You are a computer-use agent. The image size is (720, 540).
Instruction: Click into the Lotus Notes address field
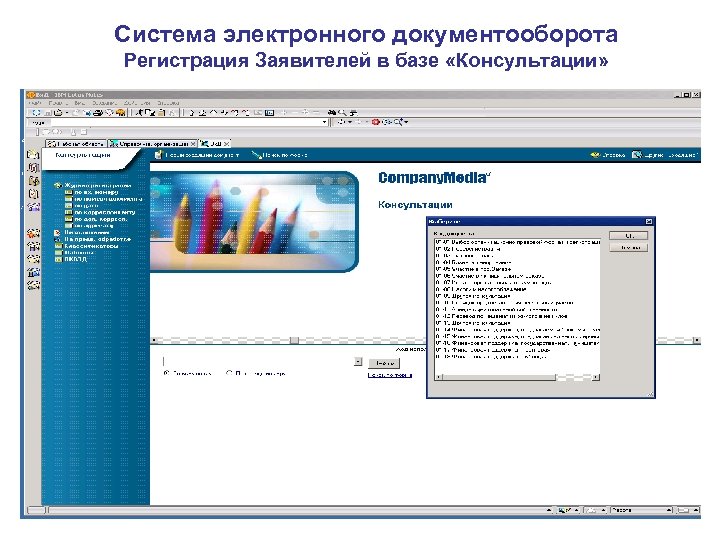pyautogui.click(x=186, y=123)
